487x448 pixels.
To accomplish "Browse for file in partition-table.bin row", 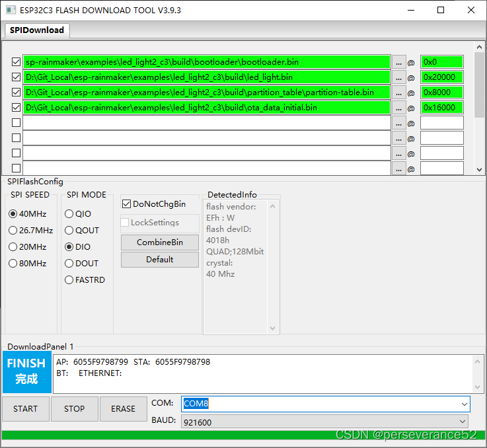I will click(x=399, y=93).
